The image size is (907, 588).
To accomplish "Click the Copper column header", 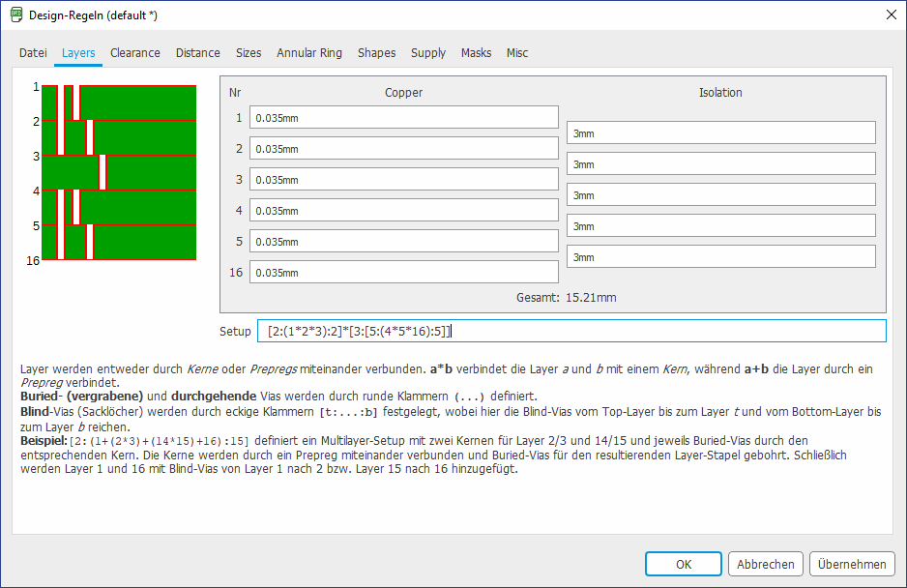I will click(404, 93).
